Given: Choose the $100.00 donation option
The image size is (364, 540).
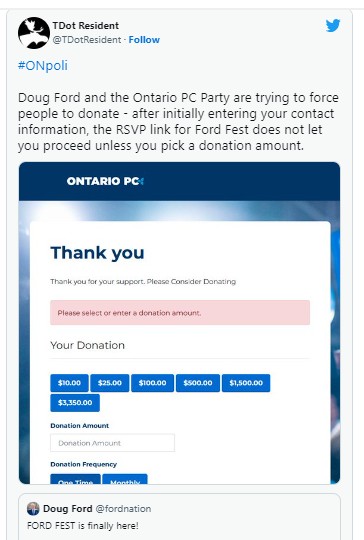Looking at the screenshot, I should click(152, 383).
